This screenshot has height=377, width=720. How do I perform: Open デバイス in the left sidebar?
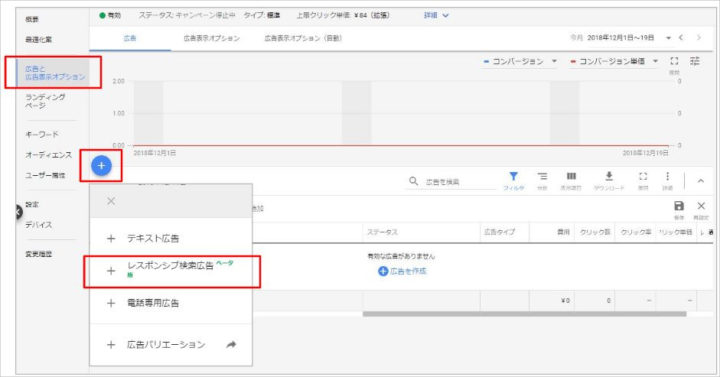point(39,225)
